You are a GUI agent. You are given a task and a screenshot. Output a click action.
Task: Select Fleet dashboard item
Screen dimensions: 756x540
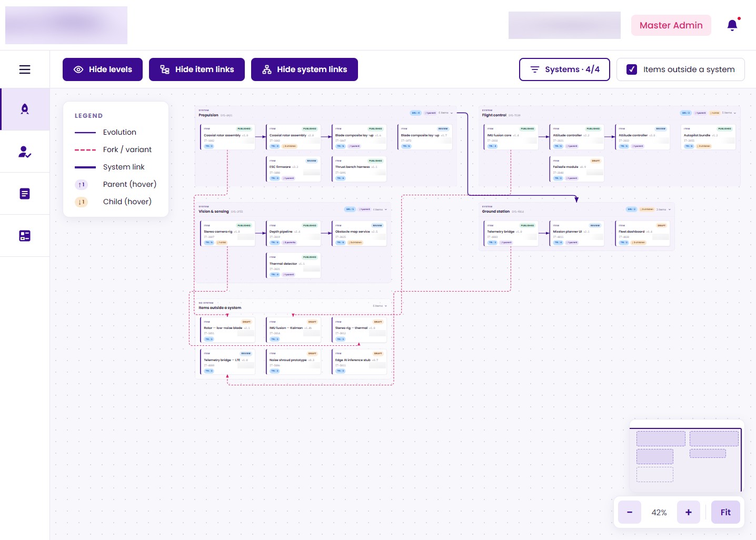(x=642, y=234)
